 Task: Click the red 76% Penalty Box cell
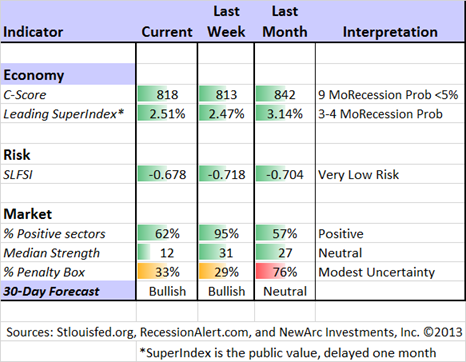click(x=285, y=272)
